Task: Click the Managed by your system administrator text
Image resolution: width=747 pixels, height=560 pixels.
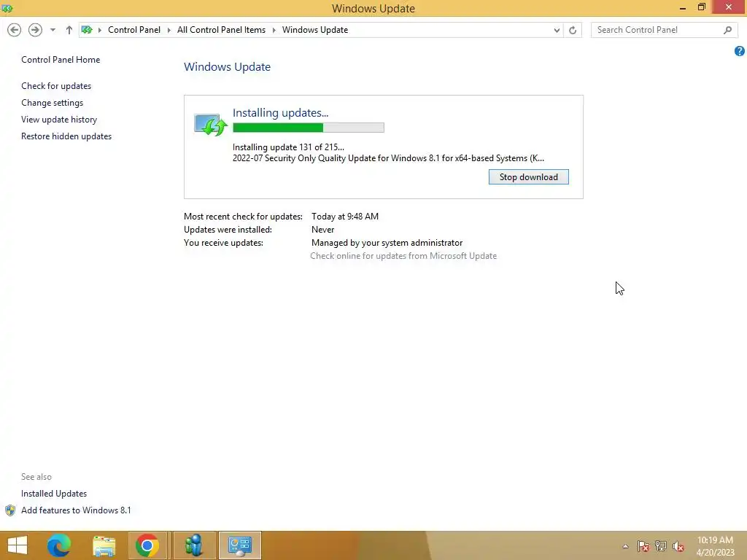Action: pos(387,243)
